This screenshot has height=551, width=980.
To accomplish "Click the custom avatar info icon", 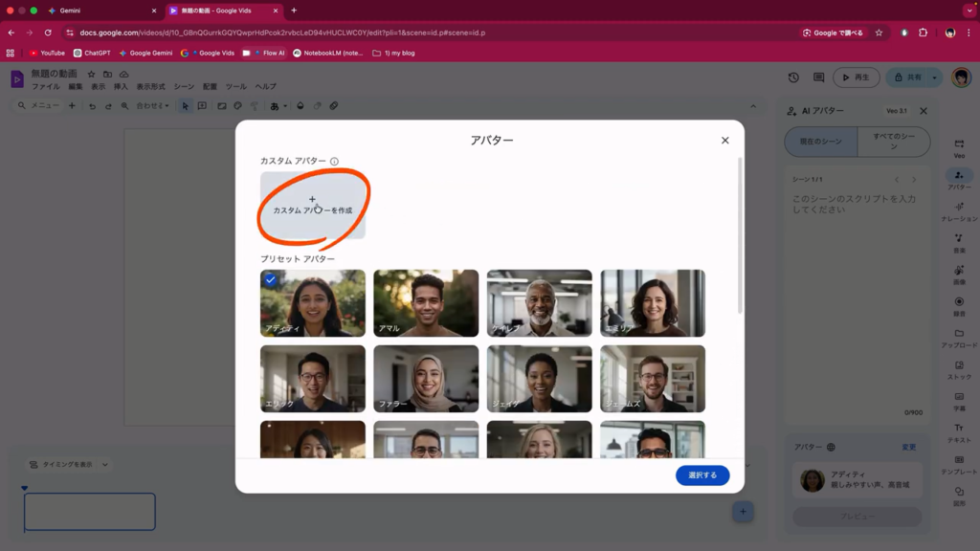I will click(334, 162).
